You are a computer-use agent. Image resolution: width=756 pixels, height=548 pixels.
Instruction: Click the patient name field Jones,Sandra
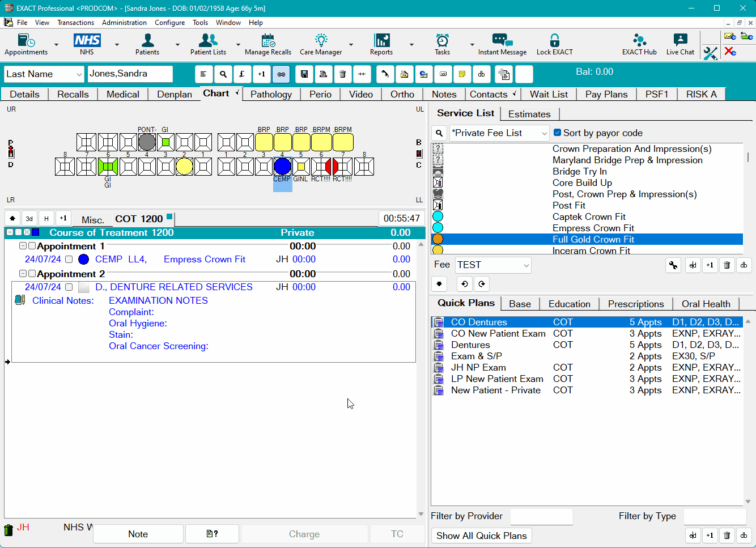(x=130, y=74)
